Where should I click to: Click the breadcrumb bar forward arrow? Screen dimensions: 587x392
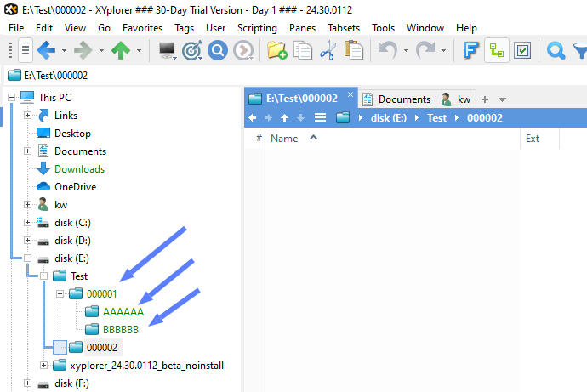(x=269, y=118)
